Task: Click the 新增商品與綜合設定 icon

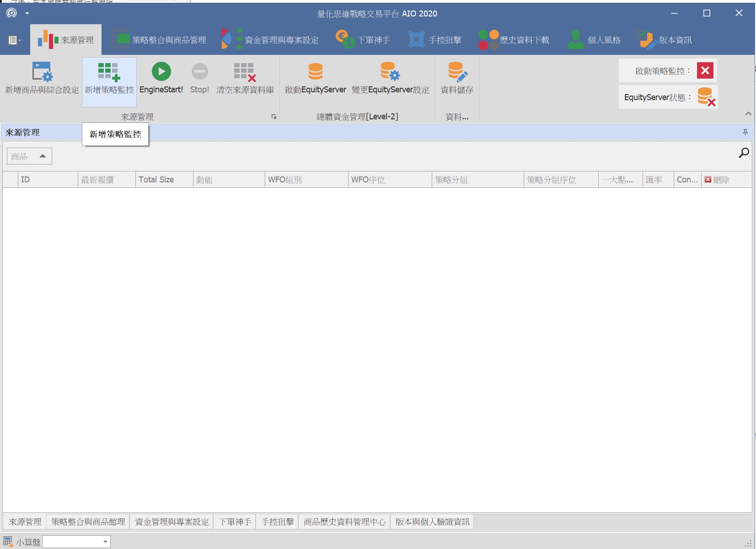Action: [42, 72]
